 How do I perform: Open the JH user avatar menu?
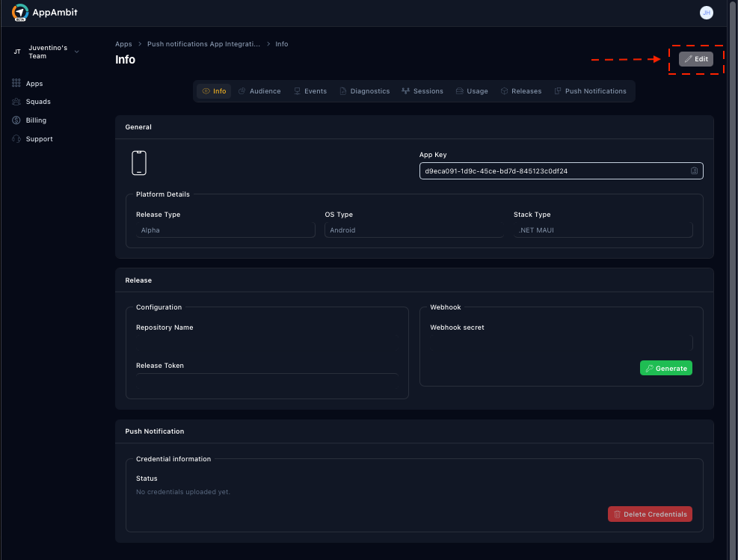706,13
